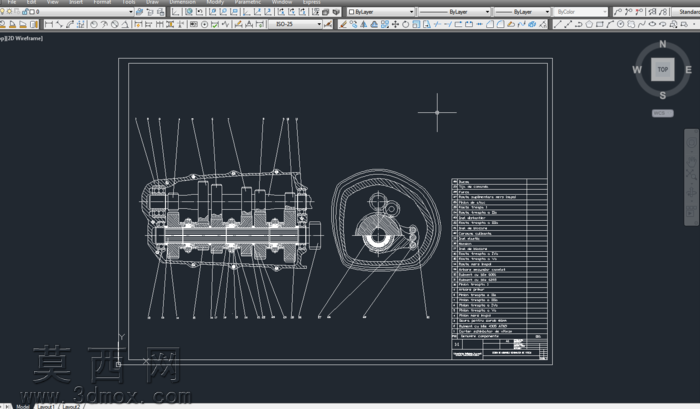
Task: Open the 2D Wireframe visual style menu
Action: tap(25, 38)
